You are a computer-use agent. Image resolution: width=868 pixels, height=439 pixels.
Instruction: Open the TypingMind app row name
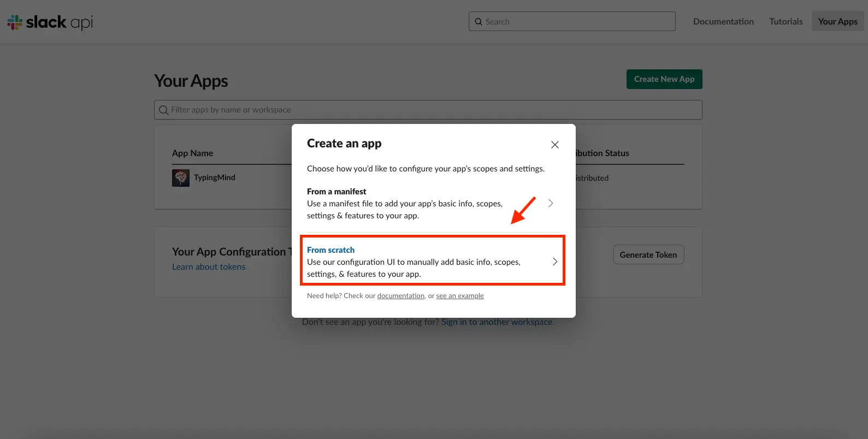pos(215,177)
